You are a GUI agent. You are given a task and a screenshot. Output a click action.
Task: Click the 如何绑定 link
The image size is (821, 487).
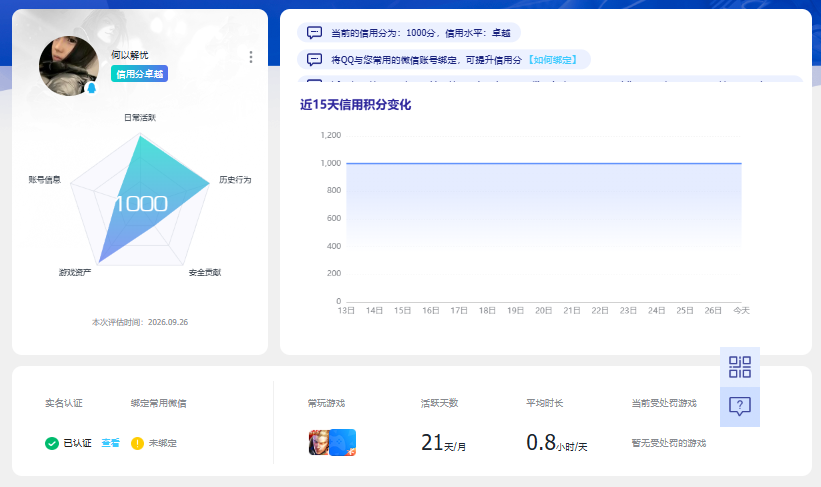553,60
